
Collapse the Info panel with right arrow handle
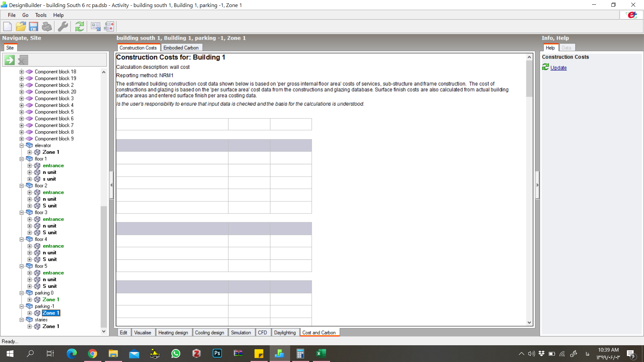pos(537,185)
